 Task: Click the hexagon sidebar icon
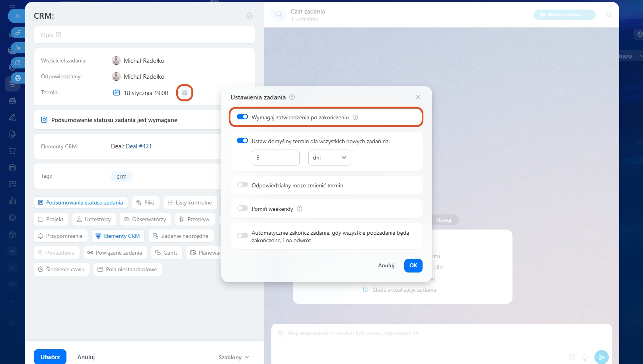pos(12,218)
